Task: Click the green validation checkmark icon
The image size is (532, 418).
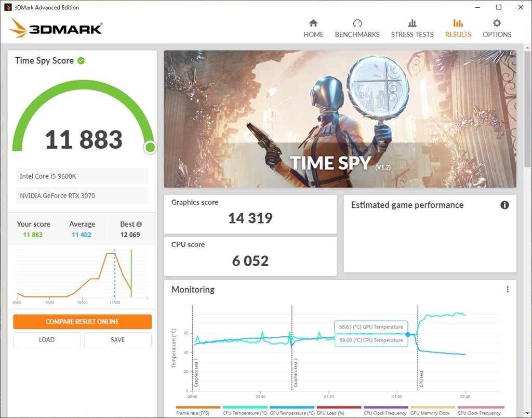Action: [81, 61]
